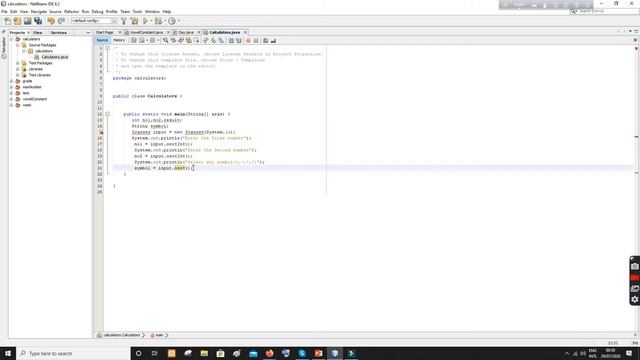This screenshot has height=360, width=640.
Task: Collapse the main method fold at line 12
Action: (x=108, y=114)
